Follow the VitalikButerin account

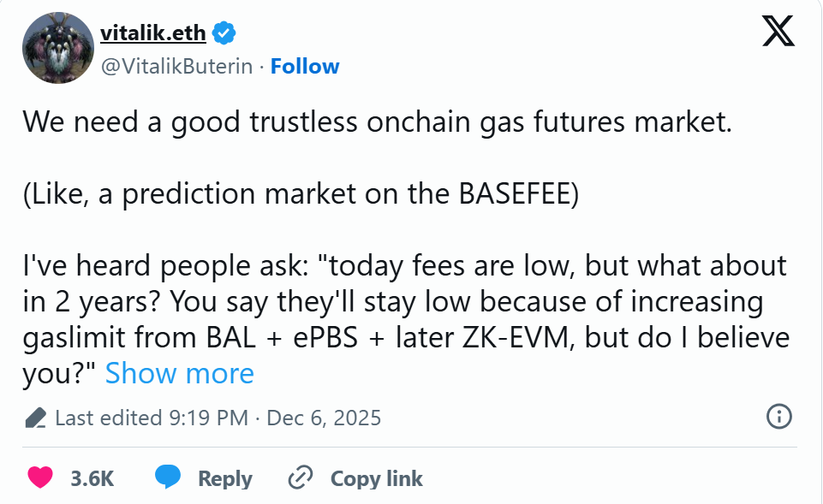pos(305,67)
